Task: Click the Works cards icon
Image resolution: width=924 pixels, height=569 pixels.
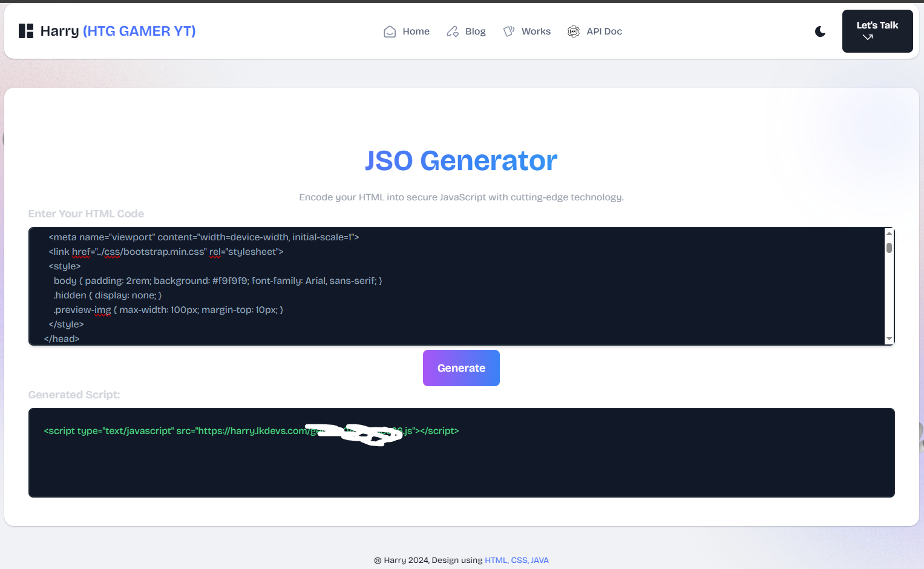Action: (x=509, y=31)
